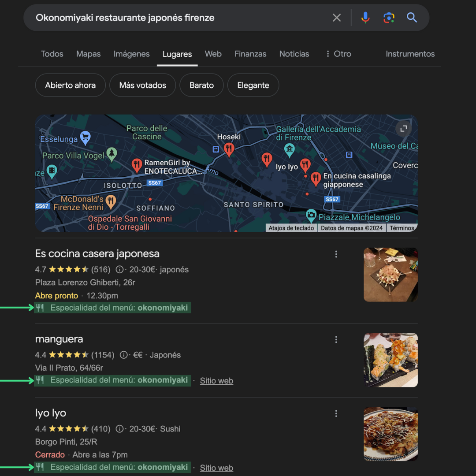476x476 pixels.
Task: Expand the map to full view
Action: [x=403, y=128]
